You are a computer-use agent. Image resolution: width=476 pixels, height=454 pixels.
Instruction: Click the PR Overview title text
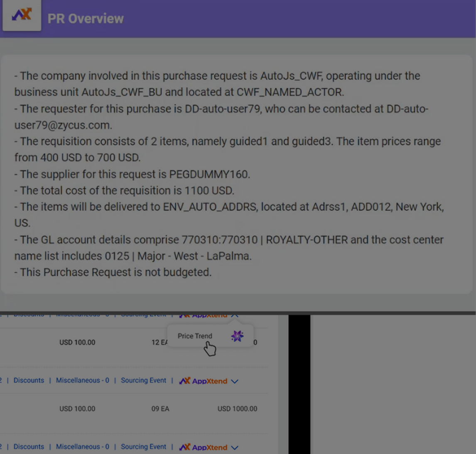coord(86,19)
